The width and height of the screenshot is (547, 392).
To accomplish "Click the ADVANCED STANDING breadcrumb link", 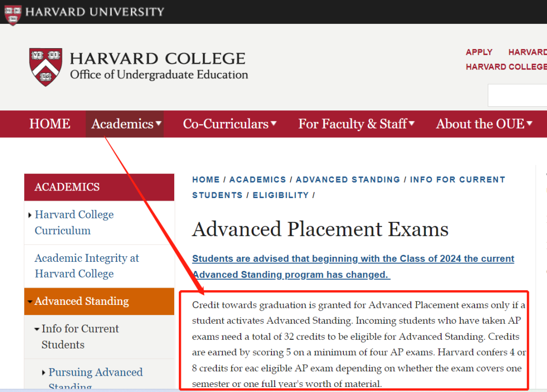I will point(347,180).
